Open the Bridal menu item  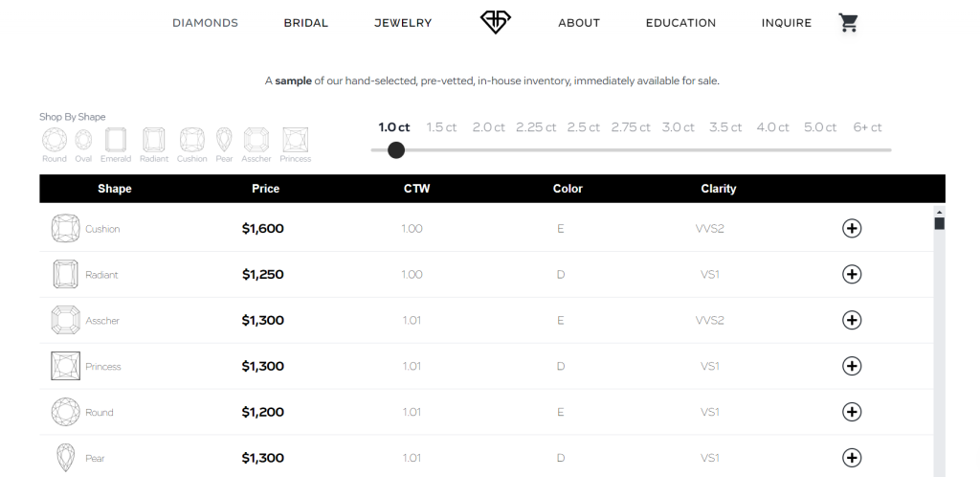pyautogui.click(x=306, y=23)
